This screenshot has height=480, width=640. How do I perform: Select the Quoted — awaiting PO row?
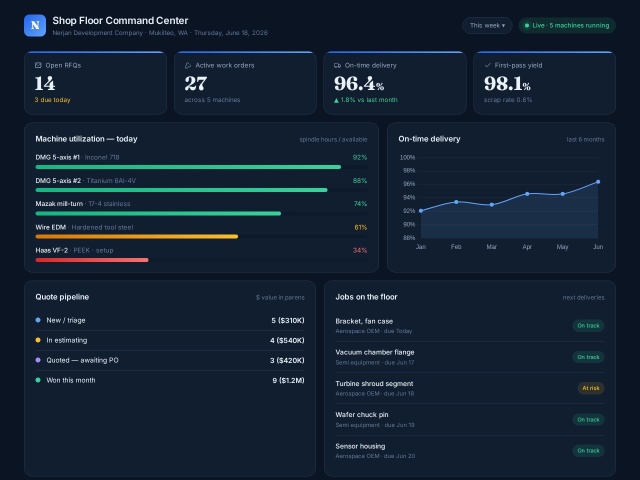[170, 360]
